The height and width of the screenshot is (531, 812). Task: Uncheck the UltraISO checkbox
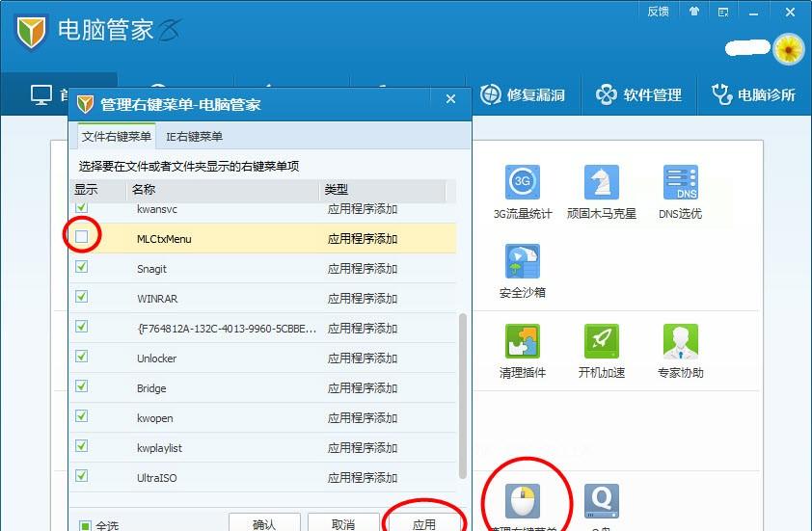pos(81,476)
